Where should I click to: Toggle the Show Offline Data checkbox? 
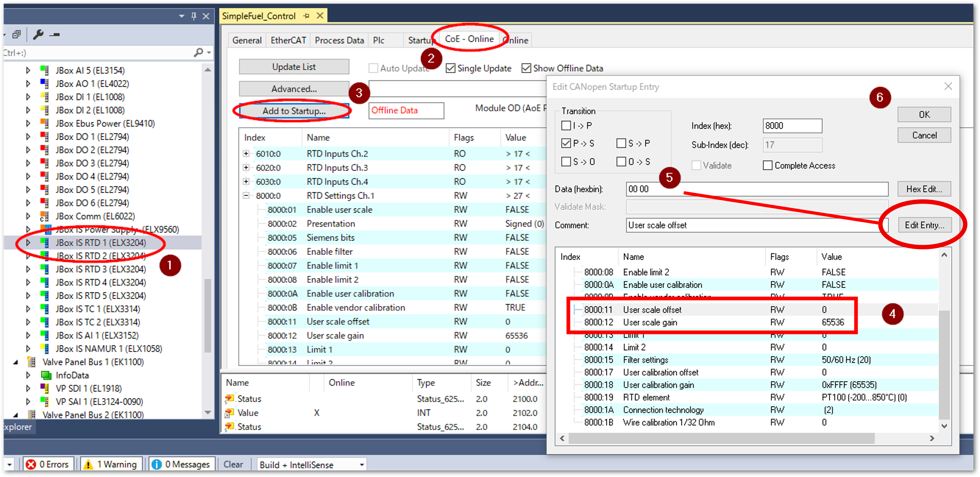526,69
